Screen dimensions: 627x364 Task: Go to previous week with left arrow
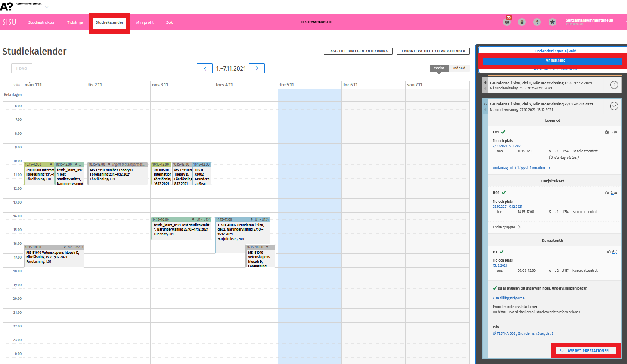pyautogui.click(x=205, y=68)
